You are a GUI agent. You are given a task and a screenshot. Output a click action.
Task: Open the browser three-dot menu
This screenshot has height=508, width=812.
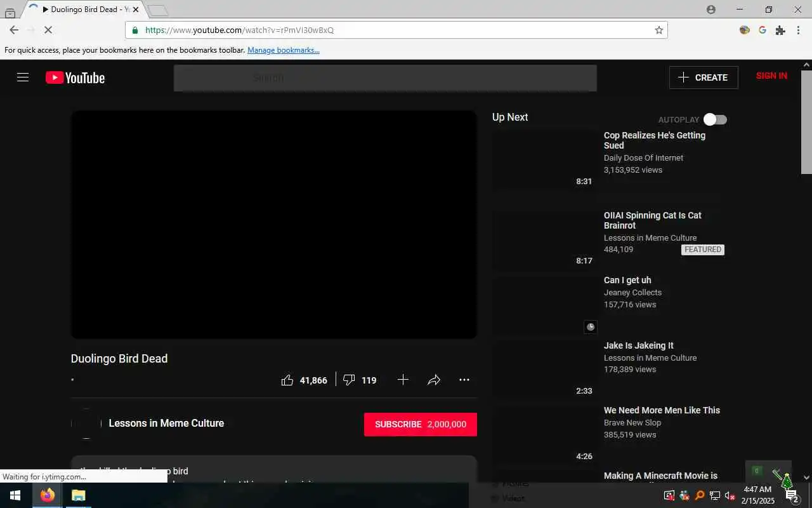pyautogui.click(x=797, y=30)
